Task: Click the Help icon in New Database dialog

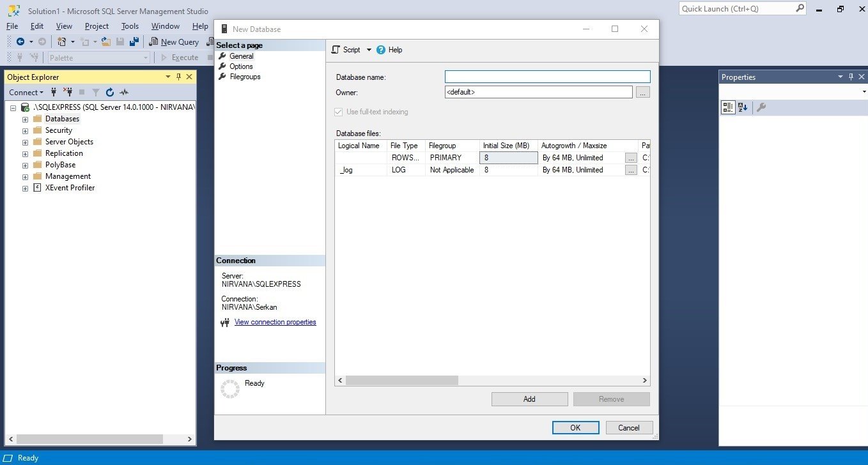Action: [381, 50]
